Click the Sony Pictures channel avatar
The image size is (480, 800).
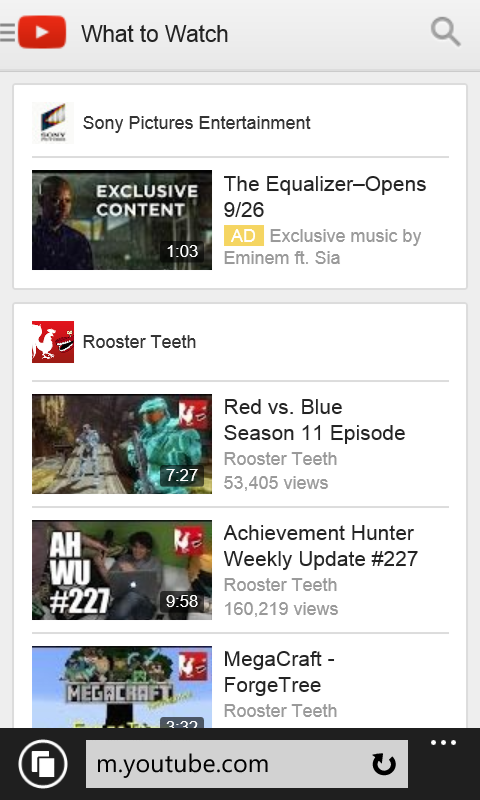pos(53,123)
